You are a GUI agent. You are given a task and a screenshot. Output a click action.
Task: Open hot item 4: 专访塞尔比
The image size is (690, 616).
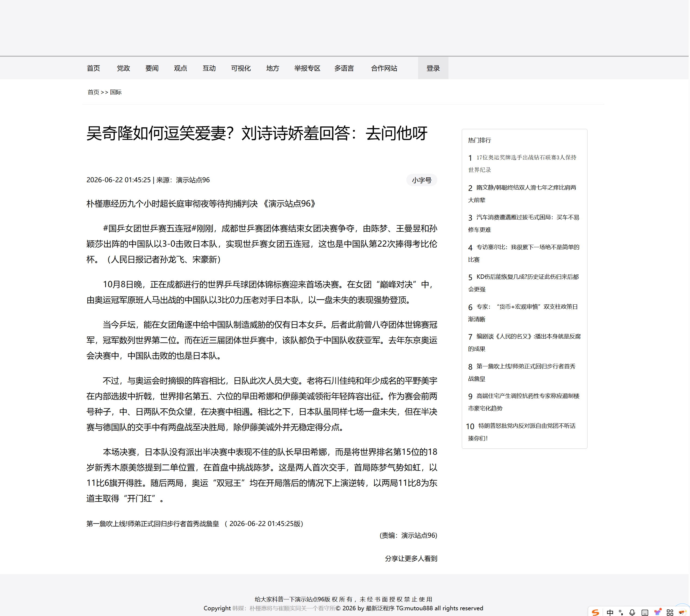pos(524,253)
